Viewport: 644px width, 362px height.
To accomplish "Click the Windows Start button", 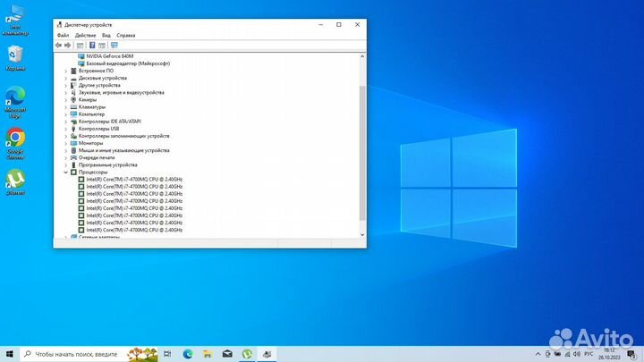I will [10, 354].
